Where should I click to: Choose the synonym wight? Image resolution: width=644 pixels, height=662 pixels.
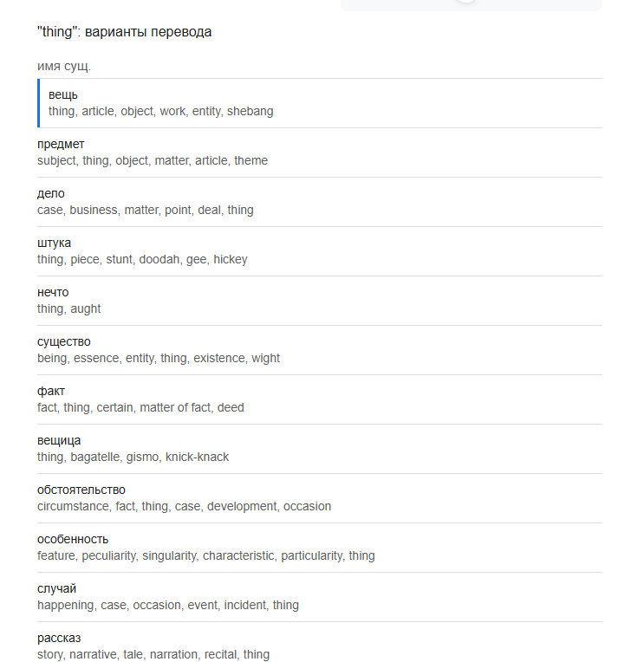pos(265,359)
